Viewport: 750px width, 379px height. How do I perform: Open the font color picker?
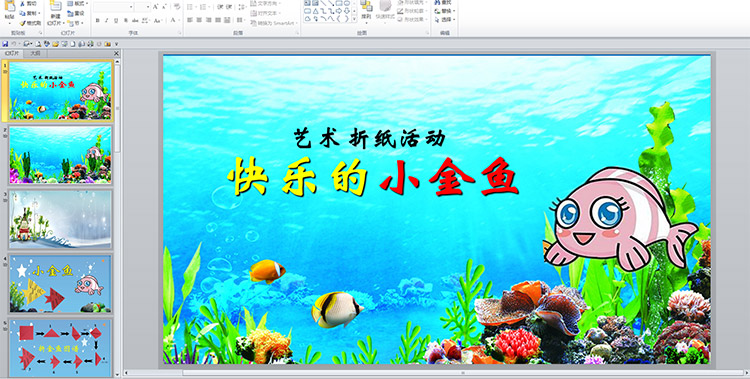point(173,21)
